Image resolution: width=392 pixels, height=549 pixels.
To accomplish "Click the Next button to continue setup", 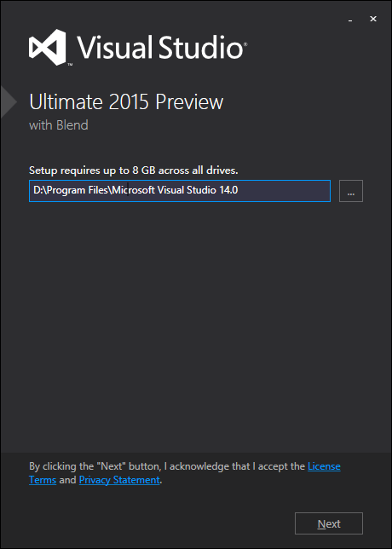I will (x=329, y=523).
